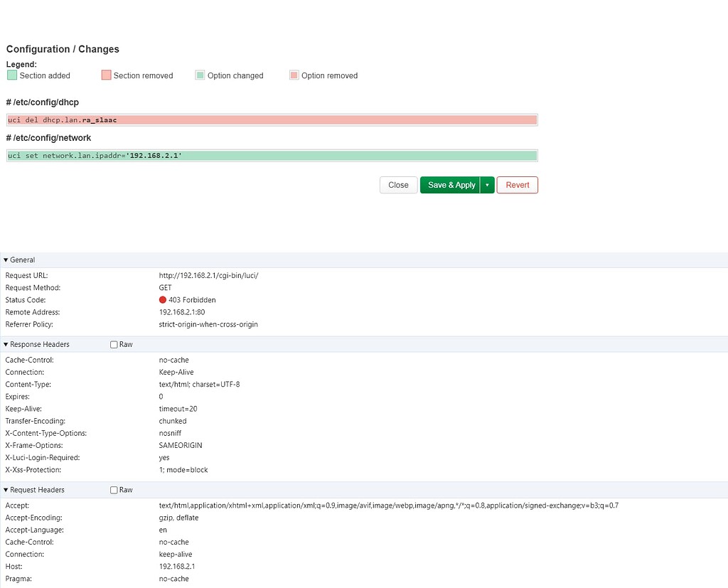Screen dimensions: 728x588
Task: Click the Save & Apply button
Action: click(x=451, y=185)
